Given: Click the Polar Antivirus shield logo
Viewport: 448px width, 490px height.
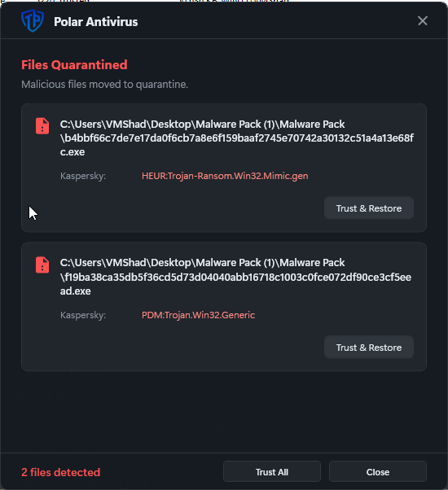Looking at the screenshot, I should [x=33, y=20].
